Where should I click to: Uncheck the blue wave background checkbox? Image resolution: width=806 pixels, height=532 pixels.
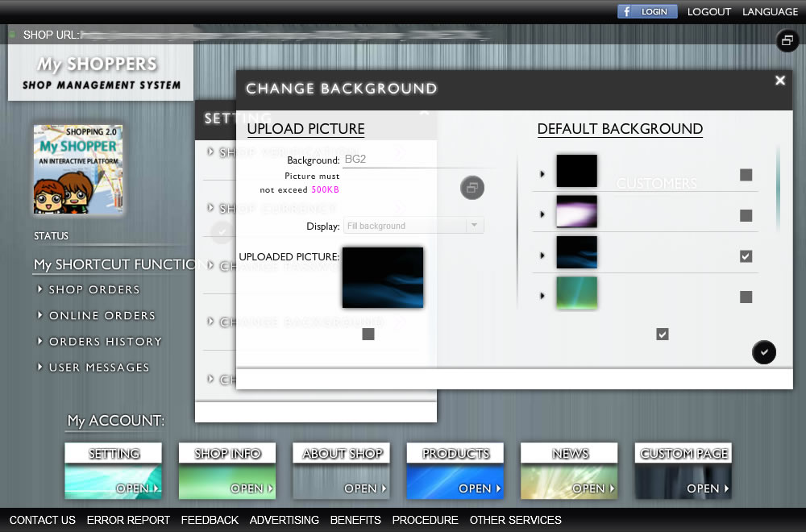tap(746, 256)
